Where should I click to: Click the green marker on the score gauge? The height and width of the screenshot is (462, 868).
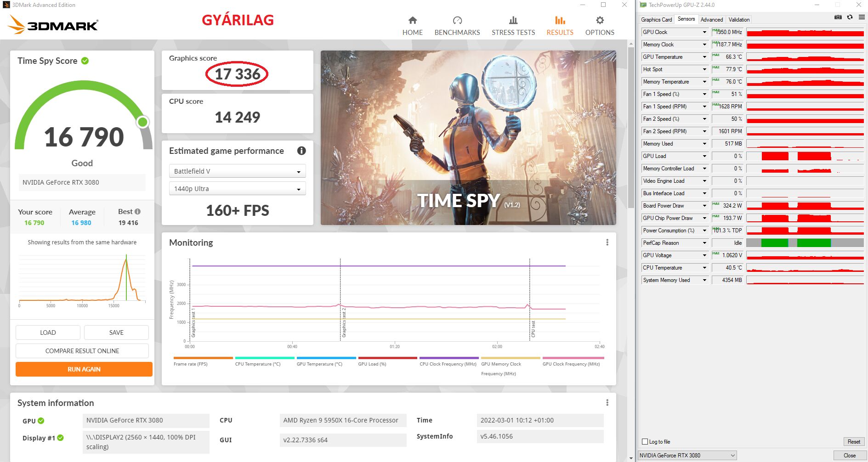tap(143, 122)
